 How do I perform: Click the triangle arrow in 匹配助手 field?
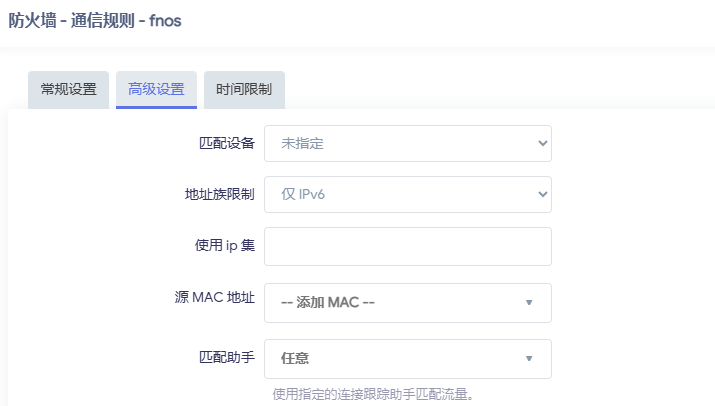(x=530, y=358)
